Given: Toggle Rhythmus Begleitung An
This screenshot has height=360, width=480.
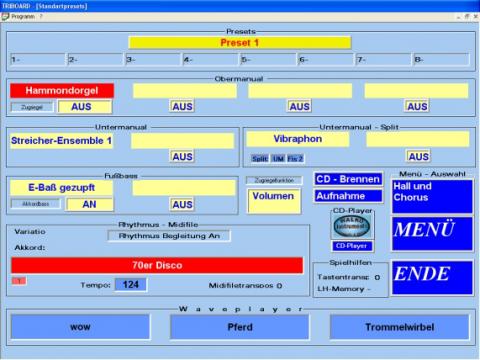Looking at the screenshot, I should coord(169,236).
